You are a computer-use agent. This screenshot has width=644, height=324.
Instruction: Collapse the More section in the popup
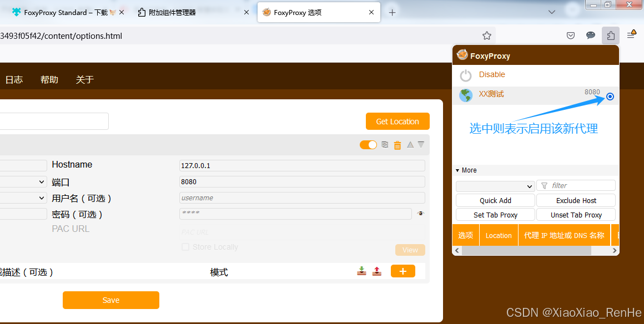tap(466, 170)
